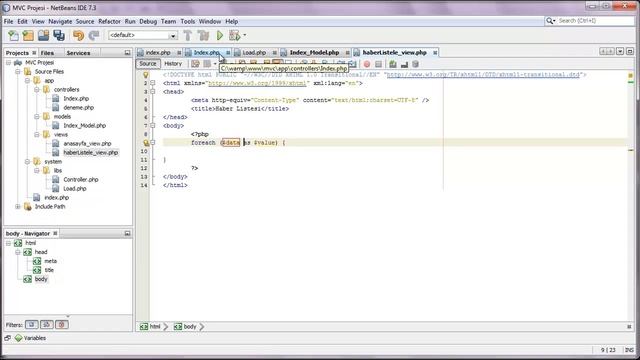The height and width of the screenshot is (360, 640).
Task: Switch to the Load.php editor tab
Action: (x=254, y=53)
